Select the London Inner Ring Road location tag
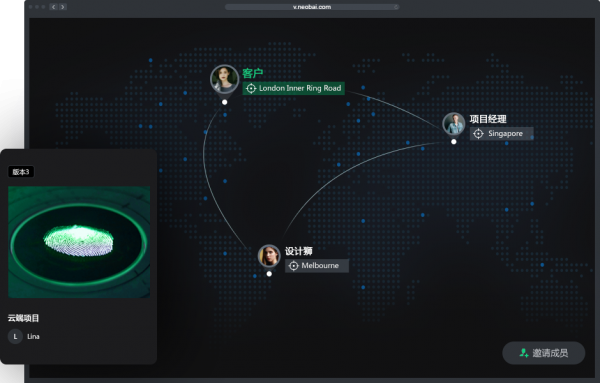Viewport: 600px width, 383px height. (293, 88)
